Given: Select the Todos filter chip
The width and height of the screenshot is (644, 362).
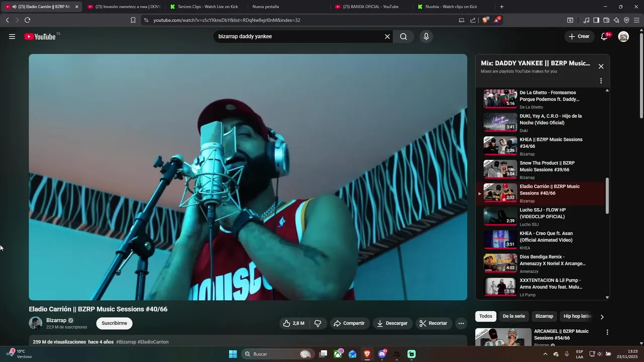Looking at the screenshot, I should point(486,316).
